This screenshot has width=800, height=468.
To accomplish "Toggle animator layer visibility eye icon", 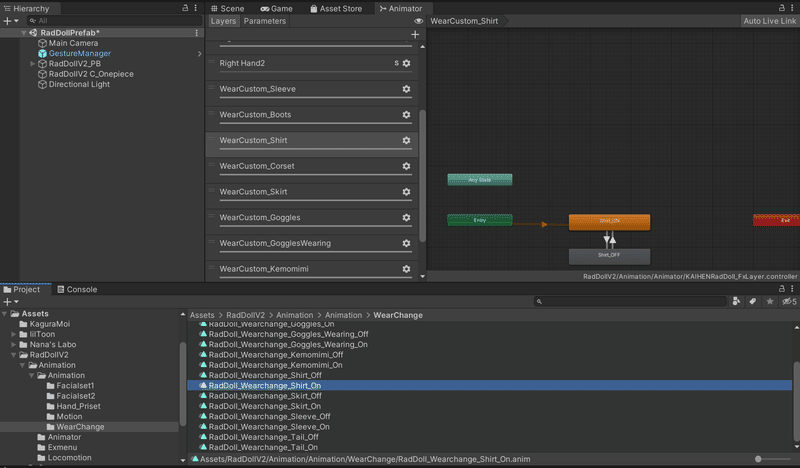I will (x=418, y=21).
